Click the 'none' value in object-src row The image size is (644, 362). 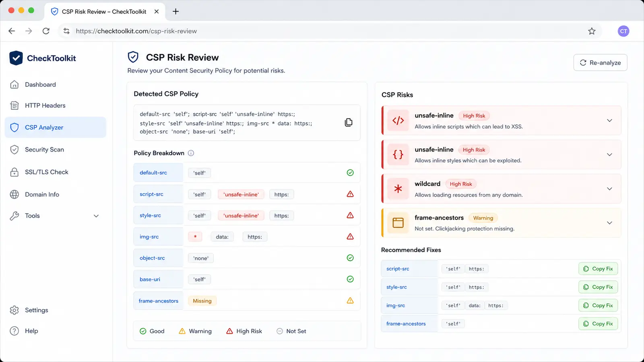point(201,258)
